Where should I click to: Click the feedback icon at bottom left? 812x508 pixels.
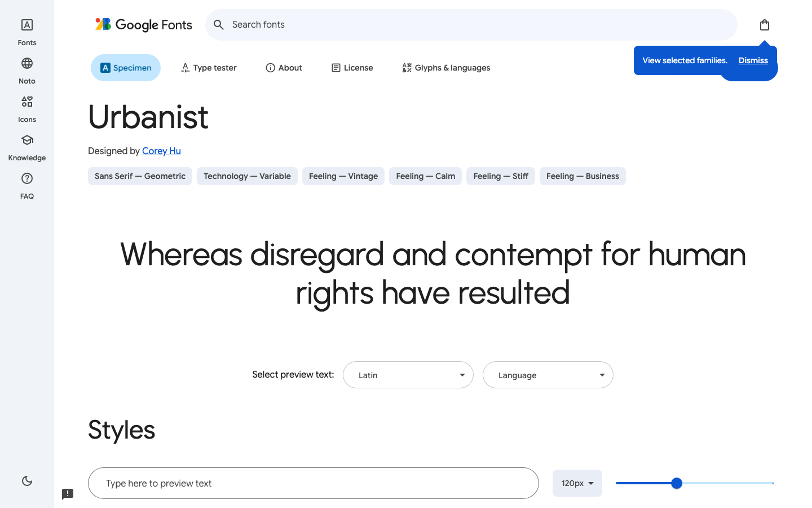coord(68,494)
